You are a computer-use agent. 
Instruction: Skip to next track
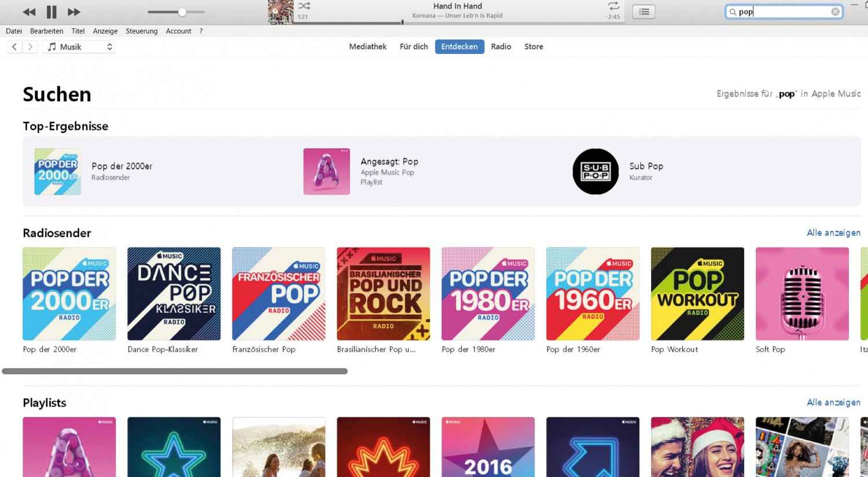coord(73,12)
